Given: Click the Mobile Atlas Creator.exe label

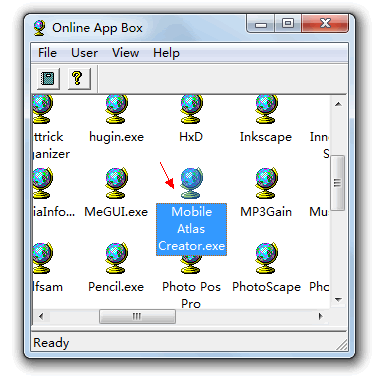Looking at the screenshot, I should point(191,229).
